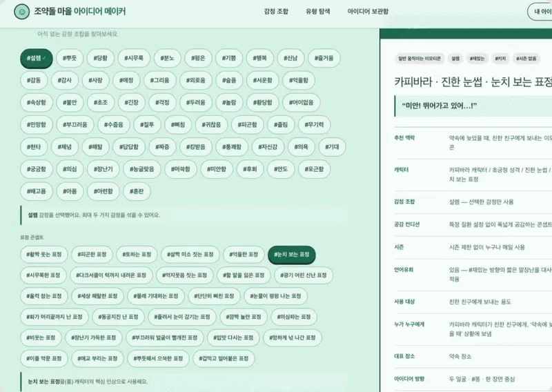Screen dimensions: 552x392
Task: Toggle the #사랑 emotion chip
Action: [x=95, y=80]
